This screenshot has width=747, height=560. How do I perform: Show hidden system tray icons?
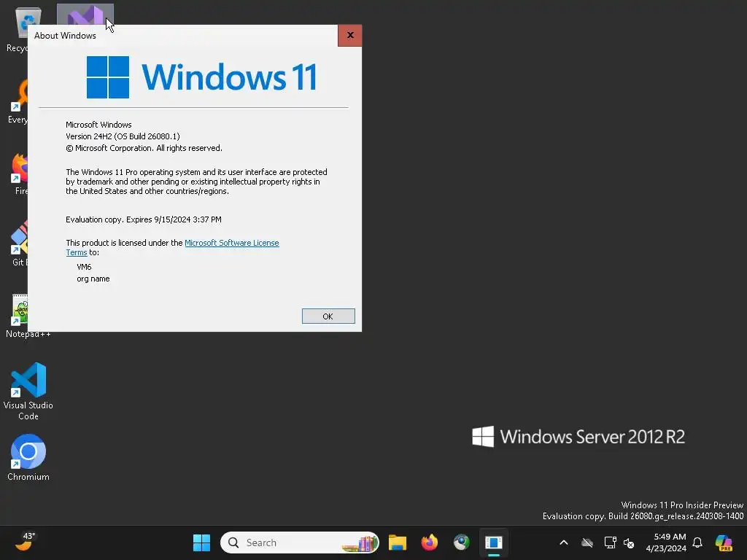point(564,542)
